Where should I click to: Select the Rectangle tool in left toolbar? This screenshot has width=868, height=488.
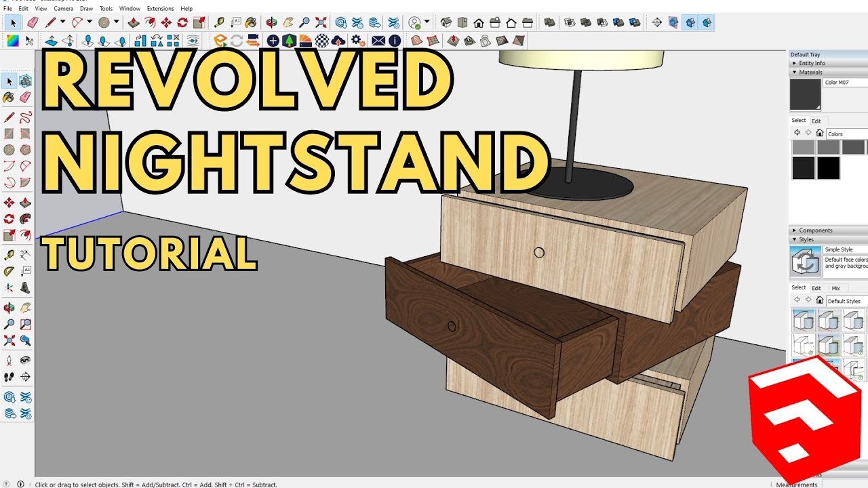click(9, 134)
